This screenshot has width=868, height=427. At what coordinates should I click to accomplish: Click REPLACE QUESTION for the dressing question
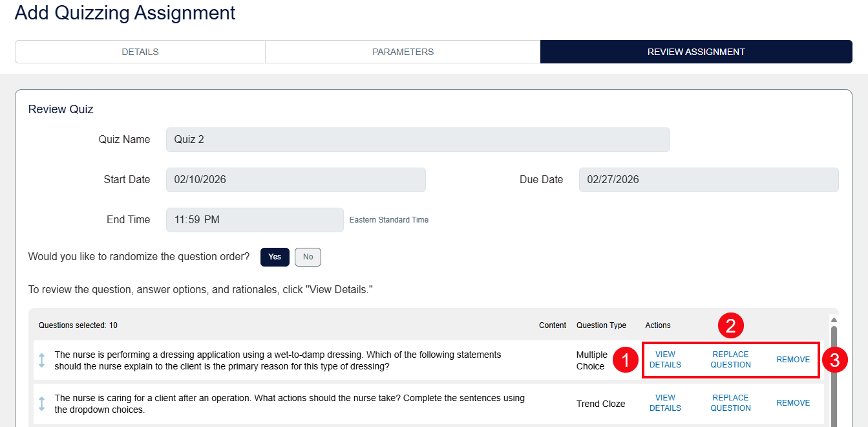click(x=730, y=359)
